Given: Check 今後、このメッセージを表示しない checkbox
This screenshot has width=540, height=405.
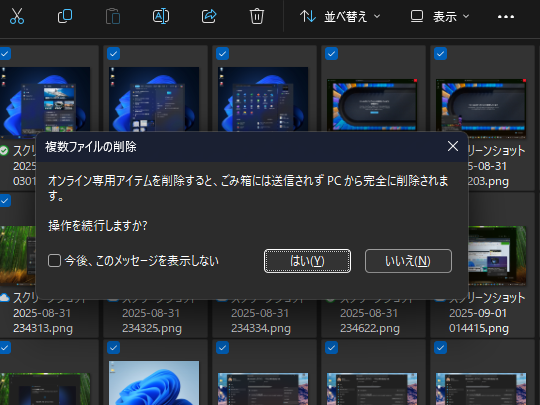Looking at the screenshot, I should (54, 261).
